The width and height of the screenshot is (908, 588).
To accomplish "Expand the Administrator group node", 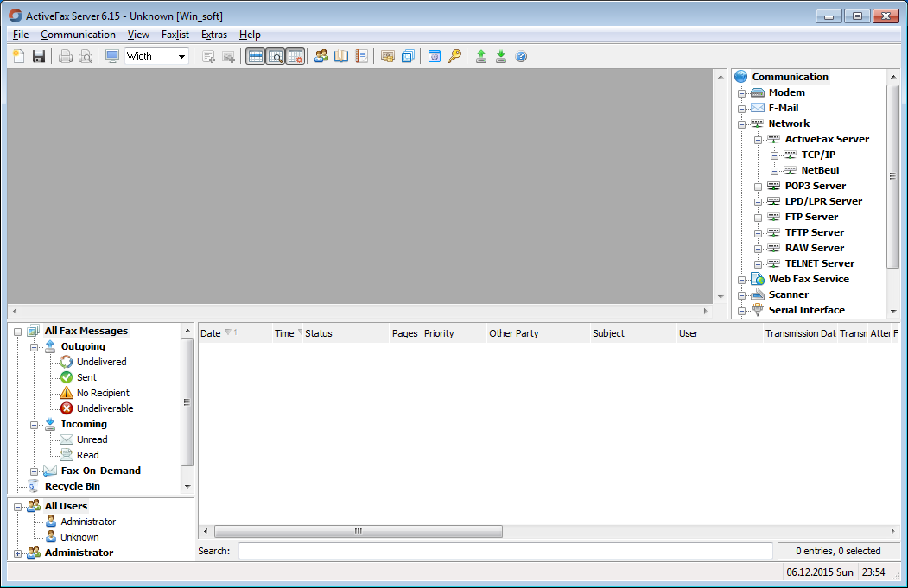I will point(17,553).
